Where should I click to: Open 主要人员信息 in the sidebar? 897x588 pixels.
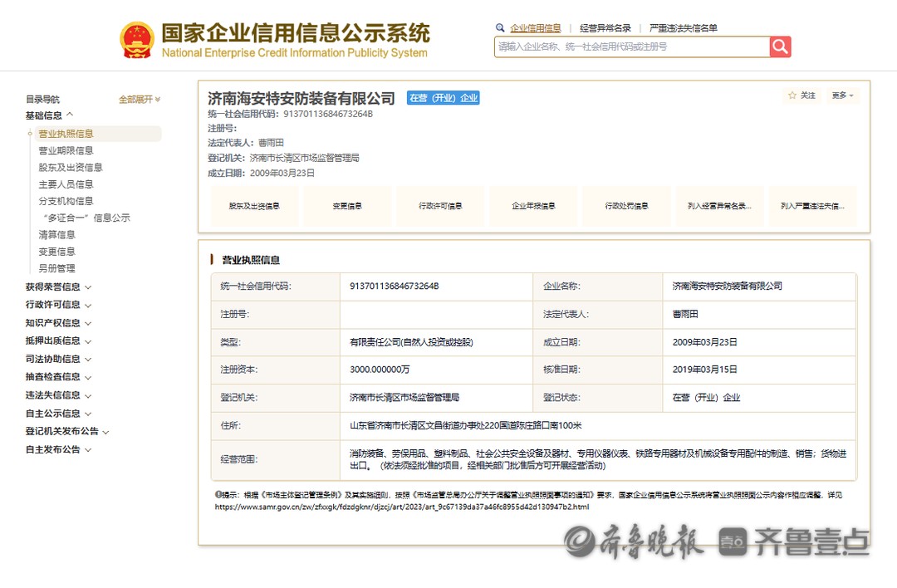(66, 184)
